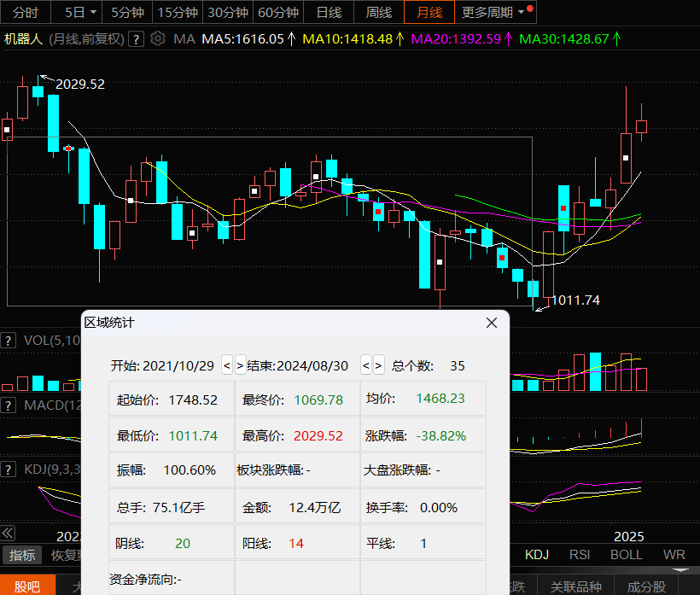
Task: Expand the 5日 period dropdown arrow
Action: pyautogui.click(x=92, y=13)
